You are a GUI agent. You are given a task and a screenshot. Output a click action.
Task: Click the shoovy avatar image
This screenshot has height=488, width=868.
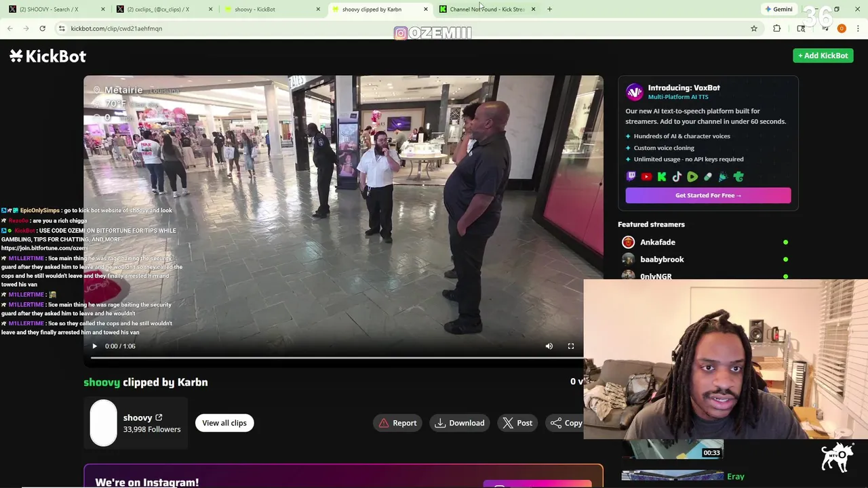click(104, 423)
